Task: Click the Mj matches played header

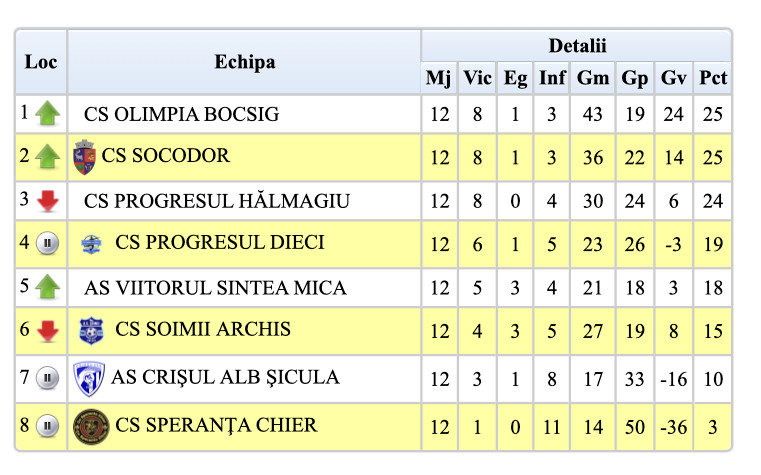Action: [439, 78]
